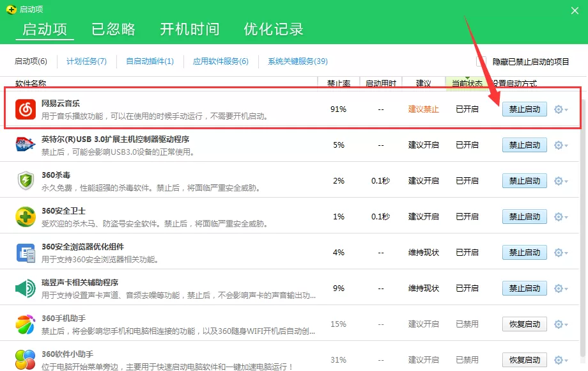Click the 360软件小助手 four-ball icon
The image size is (588, 371).
point(26,359)
